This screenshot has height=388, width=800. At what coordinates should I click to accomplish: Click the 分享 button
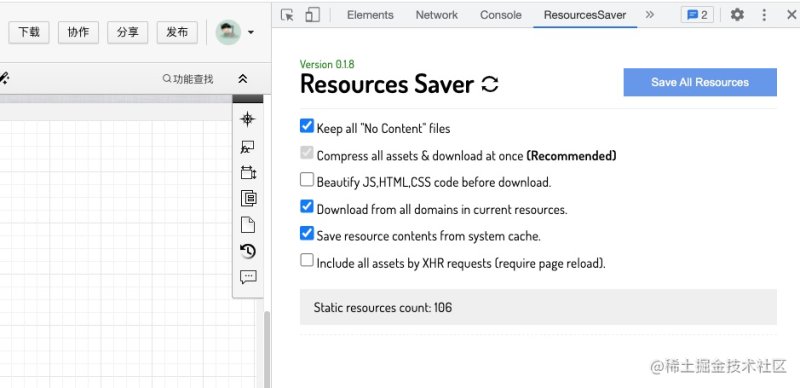pyautogui.click(x=128, y=32)
